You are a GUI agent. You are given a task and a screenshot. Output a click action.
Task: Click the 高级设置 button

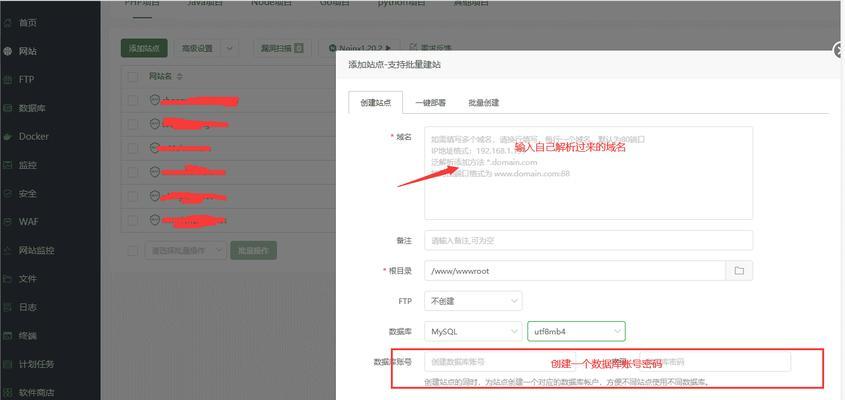point(197,48)
